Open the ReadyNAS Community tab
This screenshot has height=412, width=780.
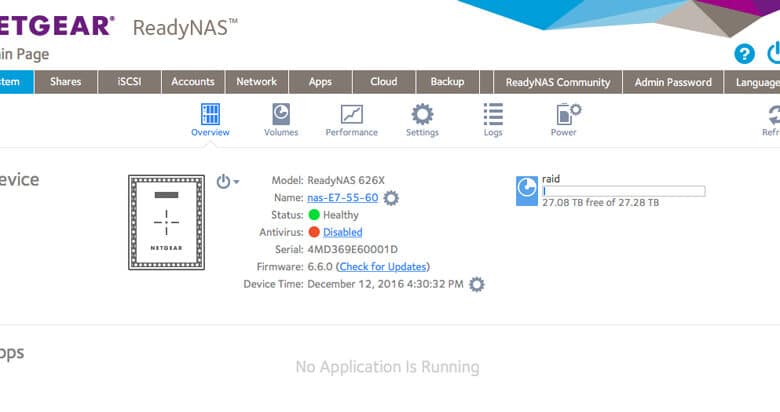point(558,82)
